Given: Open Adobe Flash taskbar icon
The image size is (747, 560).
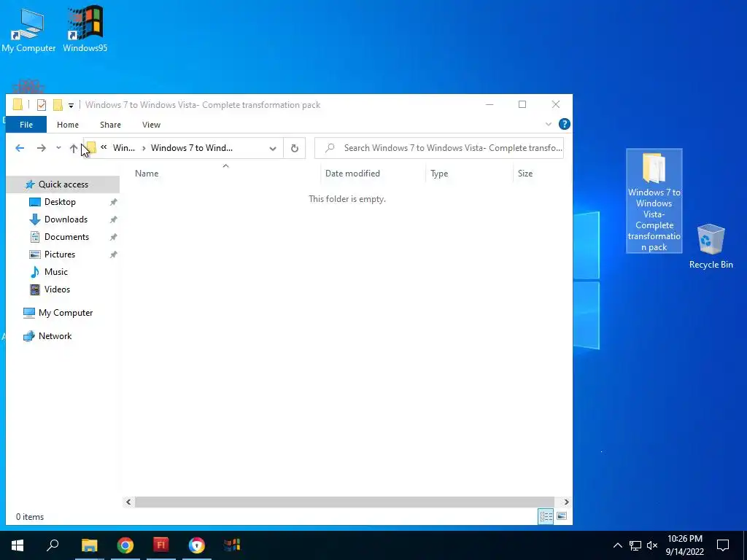Looking at the screenshot, I should [x=161, y=545].
